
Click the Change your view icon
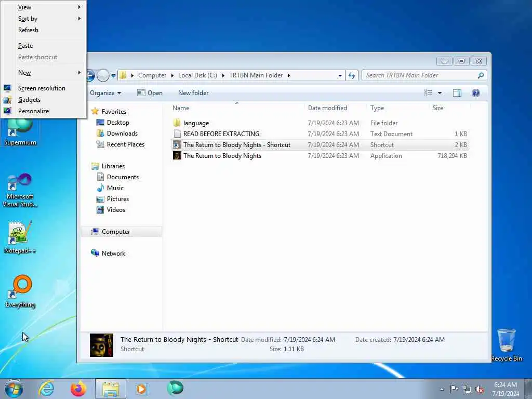click(429, 93)
